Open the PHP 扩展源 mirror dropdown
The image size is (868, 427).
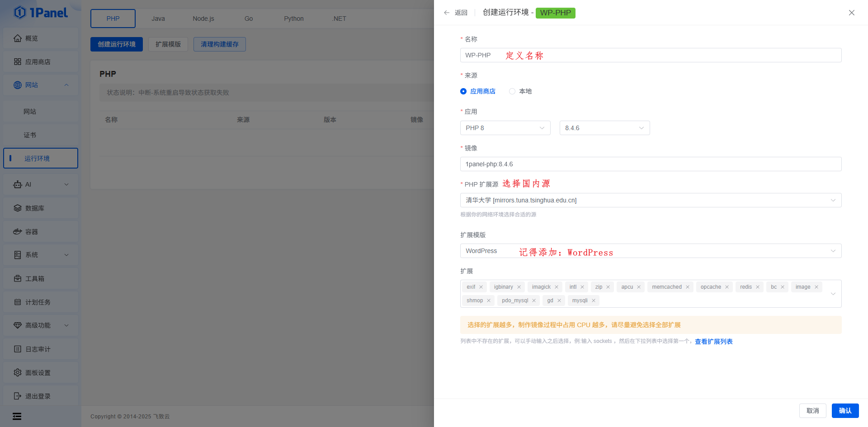[x=651, y=200]
